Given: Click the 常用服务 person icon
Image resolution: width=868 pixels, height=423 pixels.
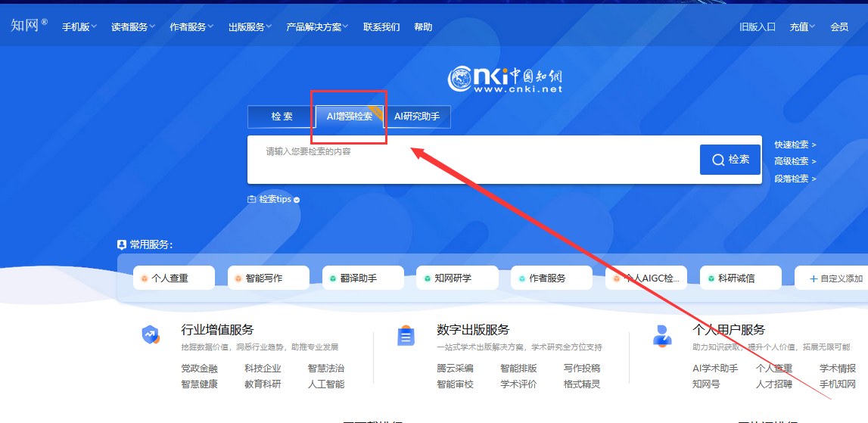Looking at the screenshot, I should [122, 244].
